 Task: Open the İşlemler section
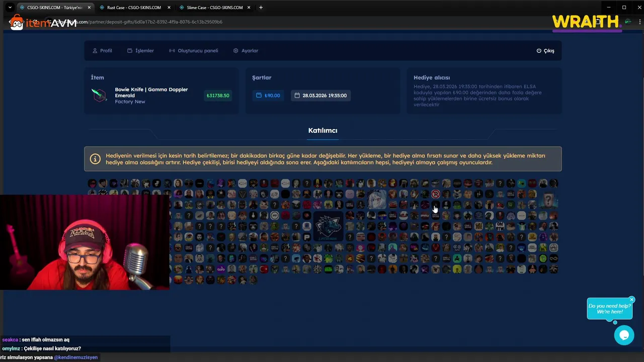pos(140,51)
